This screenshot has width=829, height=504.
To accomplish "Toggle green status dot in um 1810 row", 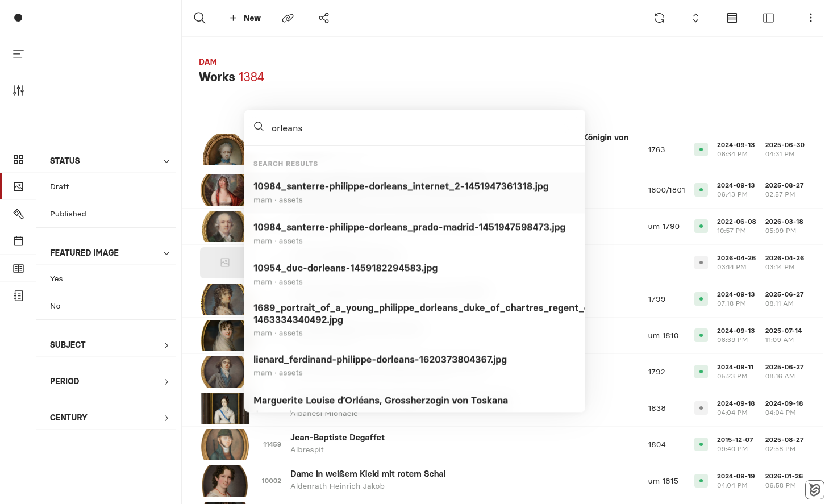I will click(701, 335).
